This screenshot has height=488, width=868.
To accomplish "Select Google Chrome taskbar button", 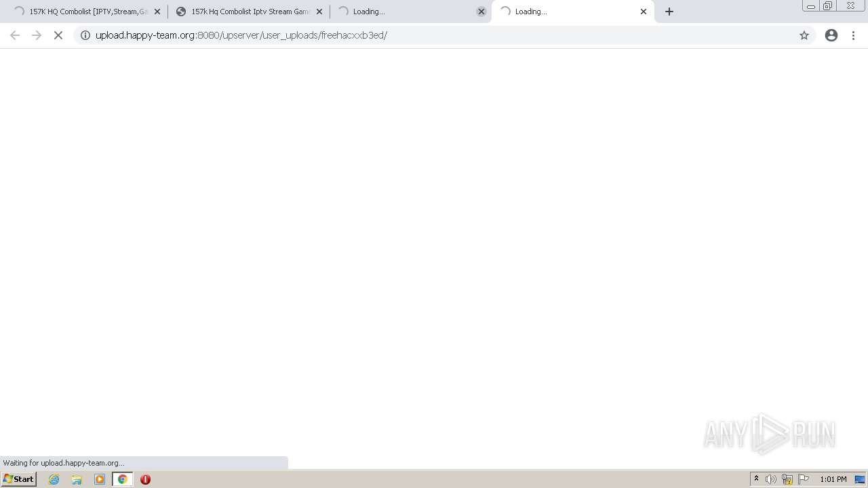I will pyautogui.click(x=123, y=479).
